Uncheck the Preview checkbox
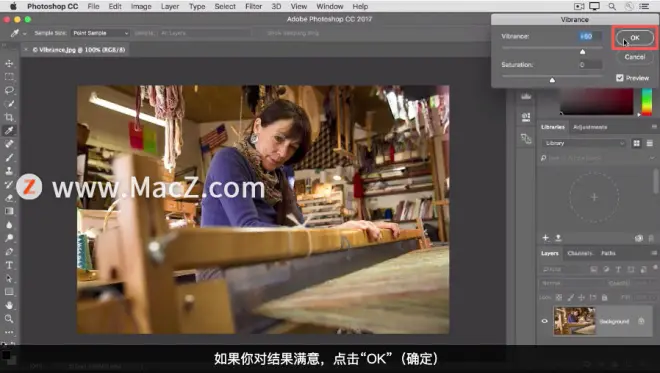Screen dimensions: 660x373 click(x=620, y=78)
